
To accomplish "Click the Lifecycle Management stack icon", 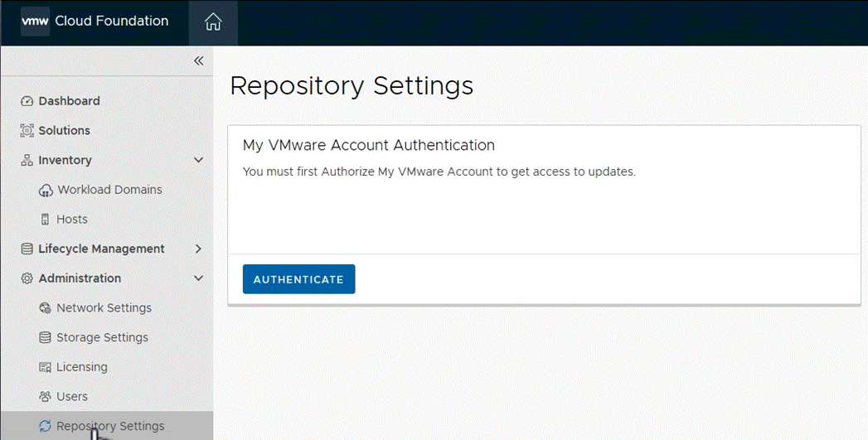I will [x=27, y=249].
